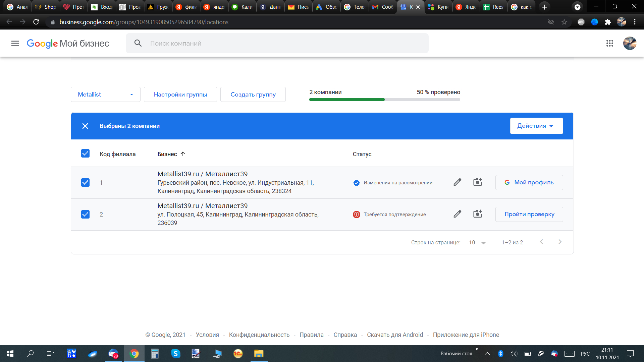
Task: Clear selection with the X icon
Action: [85, 126]
